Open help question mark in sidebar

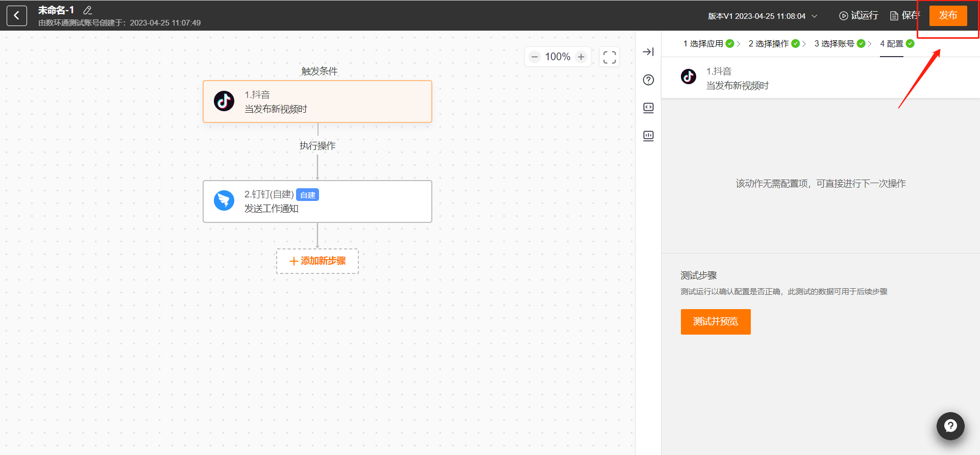pyautogui.click(x=648, y=80)
